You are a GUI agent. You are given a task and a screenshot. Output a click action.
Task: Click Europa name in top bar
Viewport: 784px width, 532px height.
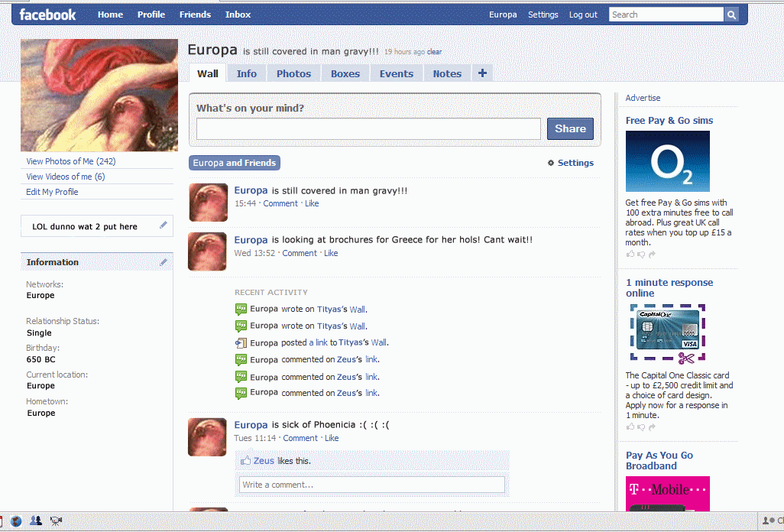click(503, 15)
